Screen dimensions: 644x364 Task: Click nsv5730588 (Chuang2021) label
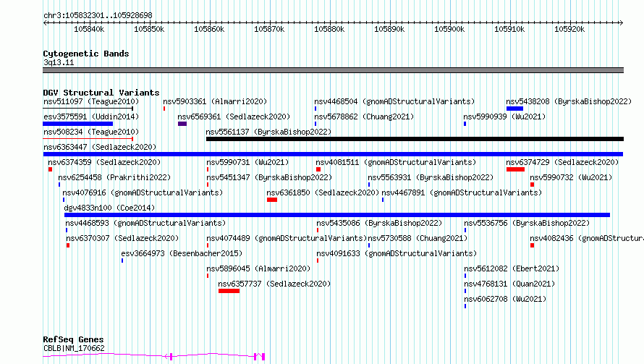point(418,238)
